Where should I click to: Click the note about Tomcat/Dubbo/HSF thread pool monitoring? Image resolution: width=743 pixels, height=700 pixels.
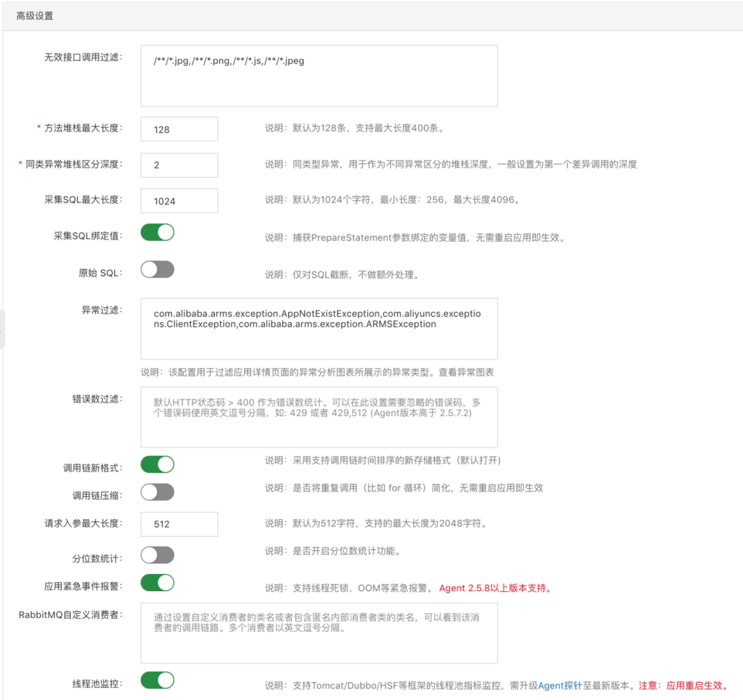click(450, 686)
